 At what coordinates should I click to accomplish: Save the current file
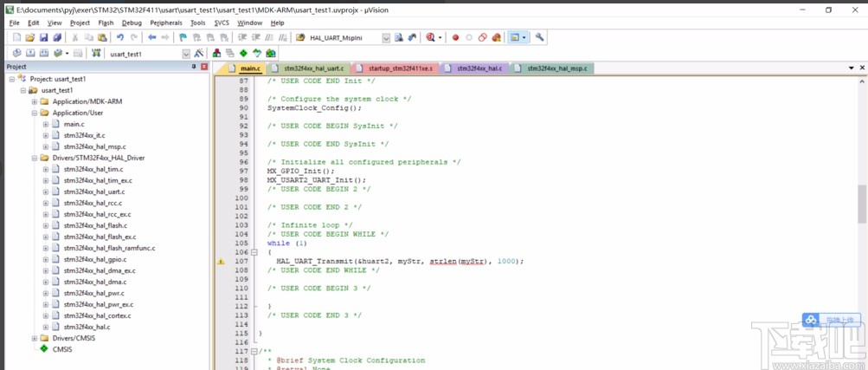[43, 37]
